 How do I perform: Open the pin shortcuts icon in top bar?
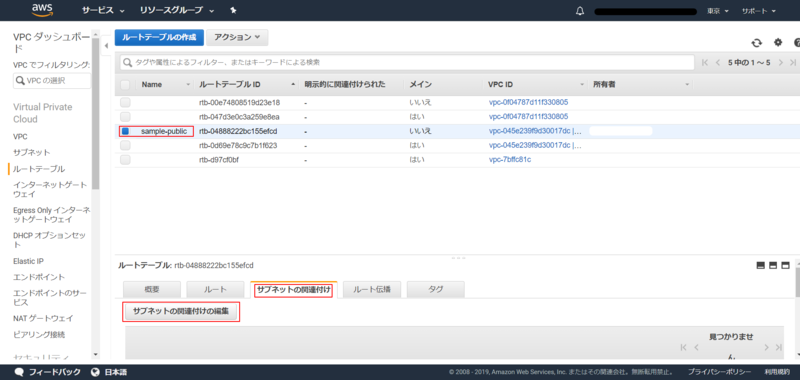233,10
